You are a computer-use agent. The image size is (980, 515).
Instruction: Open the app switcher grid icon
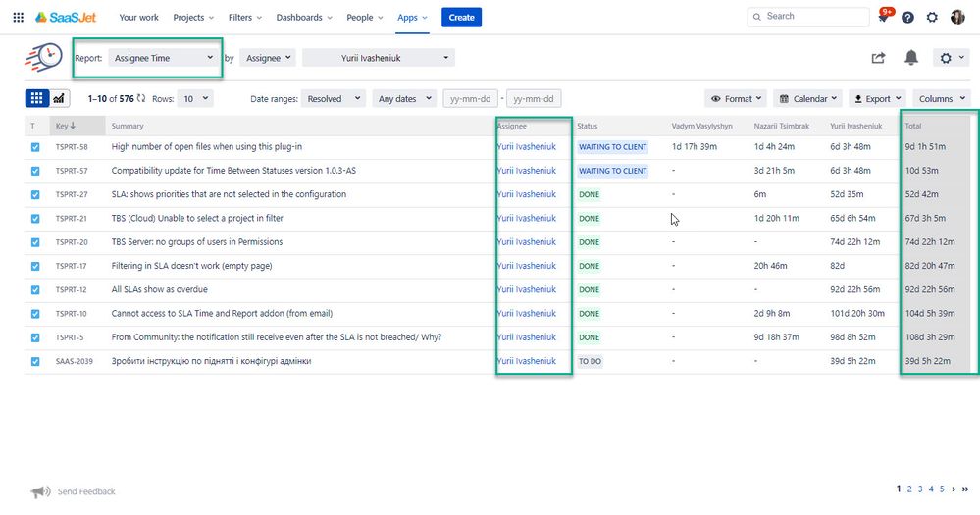click(x=18, y=18)
